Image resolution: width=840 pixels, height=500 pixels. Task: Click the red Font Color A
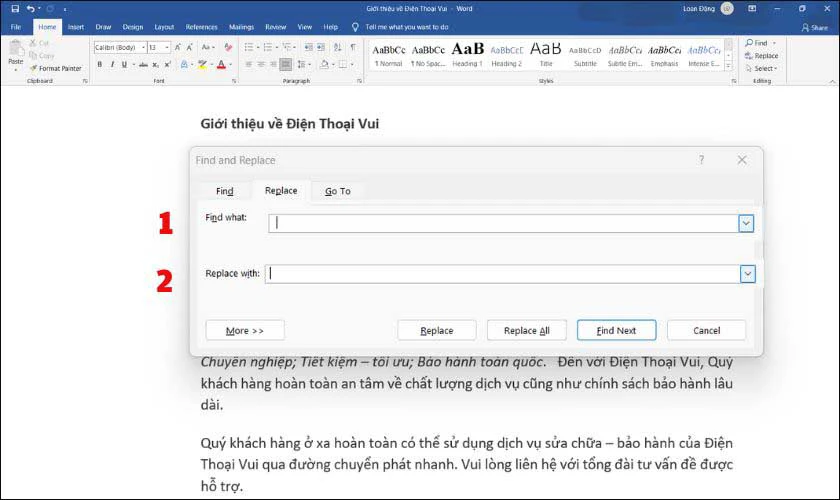[221, 64]
